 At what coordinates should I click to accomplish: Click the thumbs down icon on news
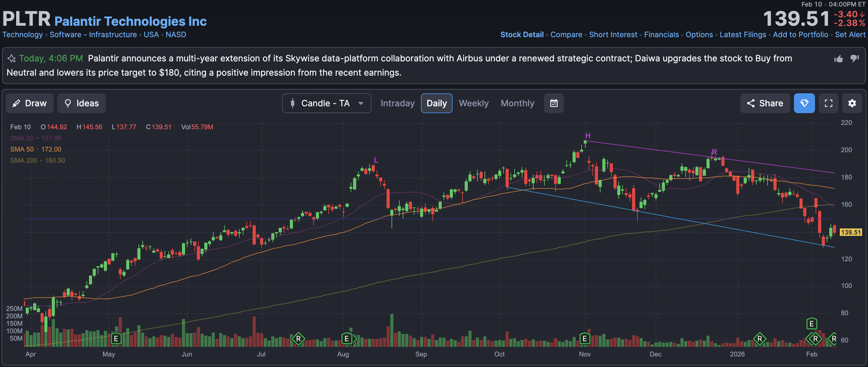pyautogui.click(x=854, y=58)
